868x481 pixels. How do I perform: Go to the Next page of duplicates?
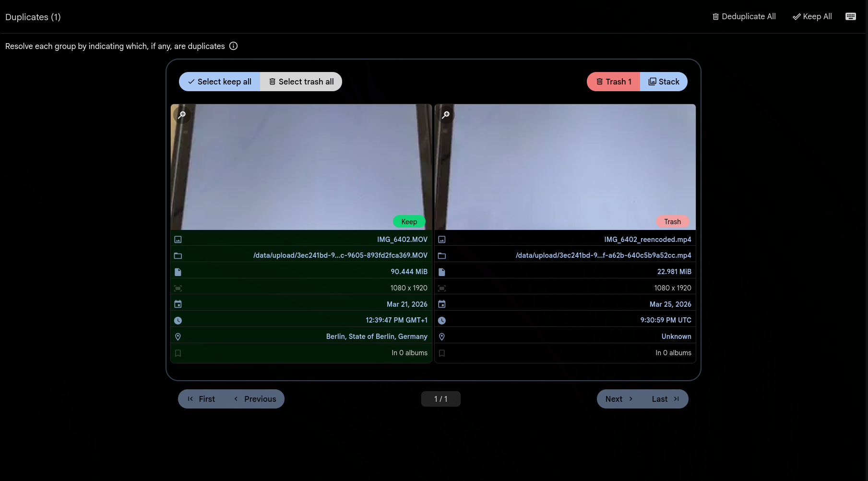coord(618,398)
